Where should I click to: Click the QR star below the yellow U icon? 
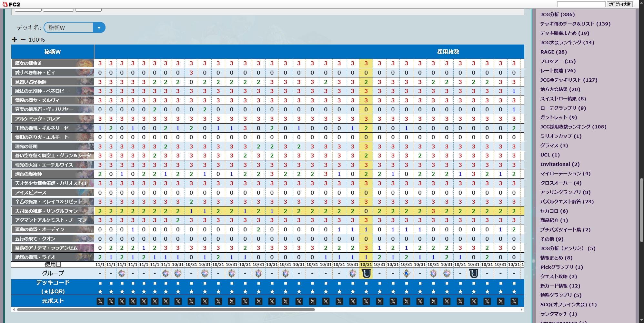[366, 292]
